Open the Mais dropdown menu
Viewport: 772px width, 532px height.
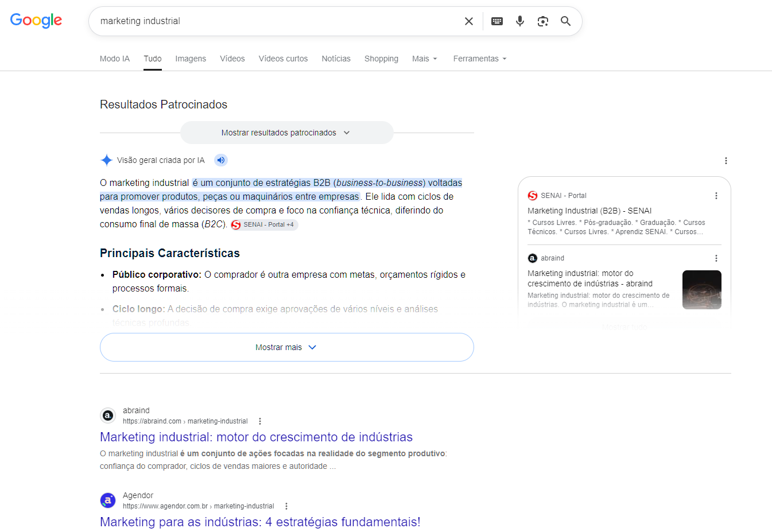tap(425, 59)
